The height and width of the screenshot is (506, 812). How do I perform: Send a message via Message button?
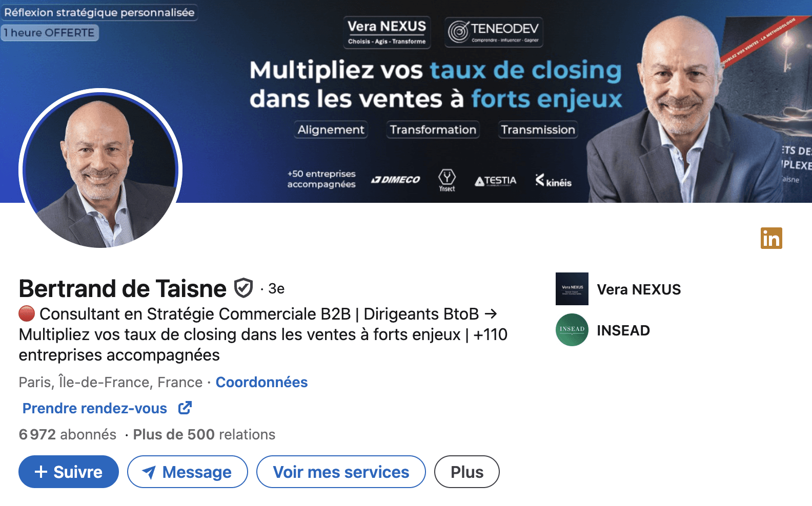tap(188, 472)
